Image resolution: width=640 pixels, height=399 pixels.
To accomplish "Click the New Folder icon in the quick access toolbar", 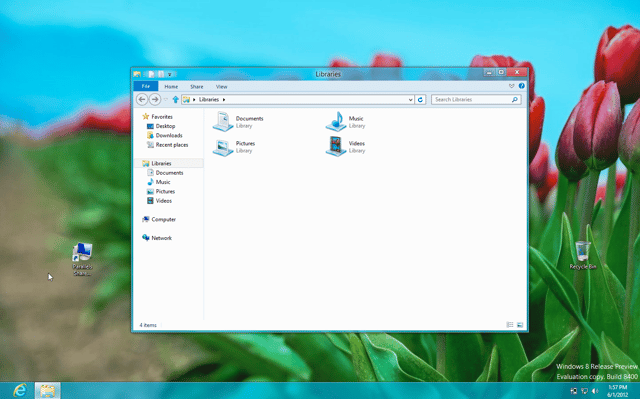I will pyautogui.click(x=161, y=74).
